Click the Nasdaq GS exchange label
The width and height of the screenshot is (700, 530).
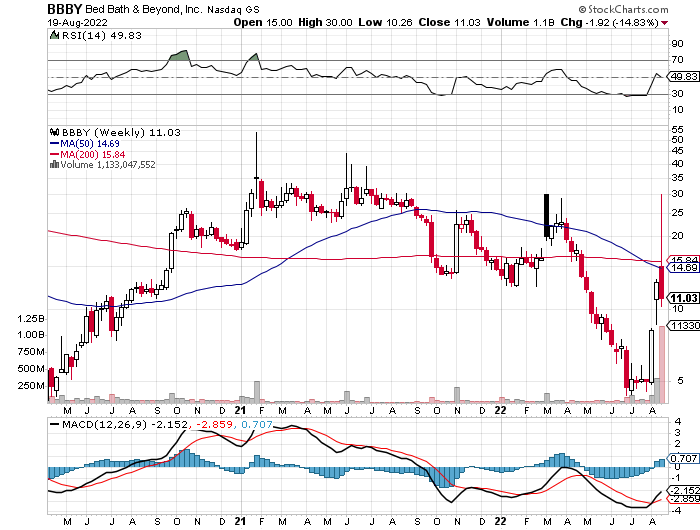coord(233,9)
